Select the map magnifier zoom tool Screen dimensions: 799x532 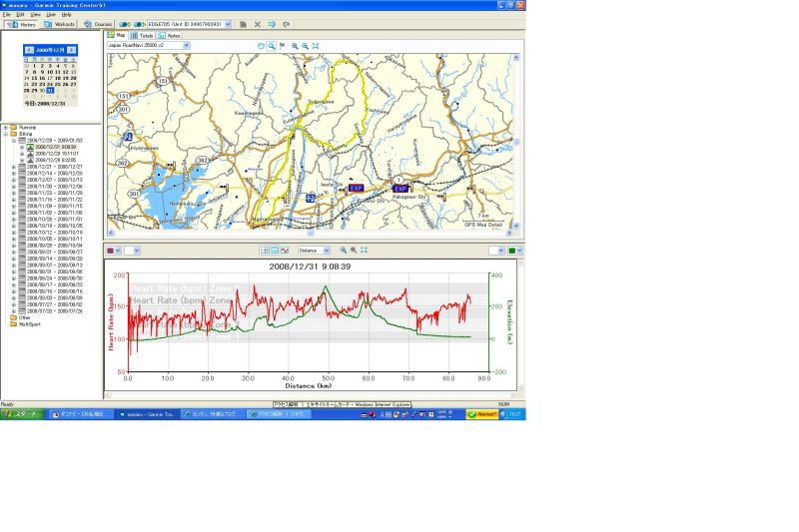point(272,46)
